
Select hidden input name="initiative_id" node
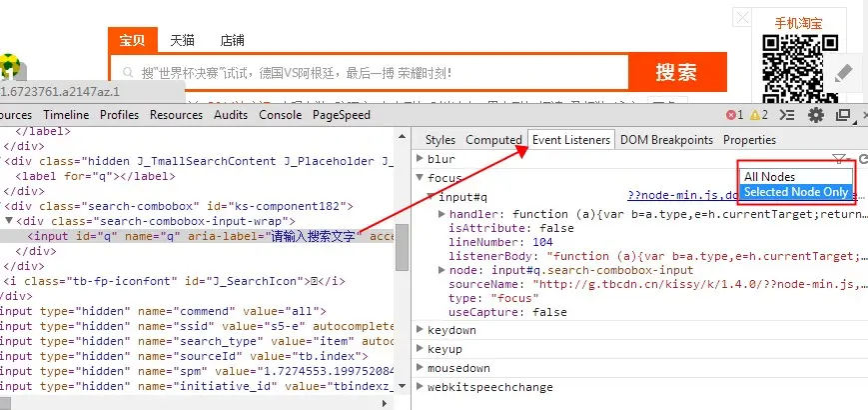click(x=197, y=386)
